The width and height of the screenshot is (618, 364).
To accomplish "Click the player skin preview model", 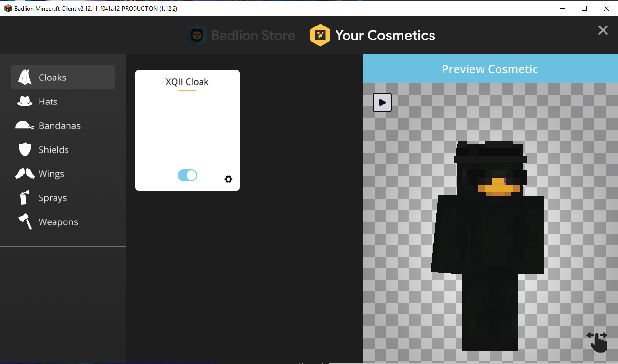I will click(488, 246).
